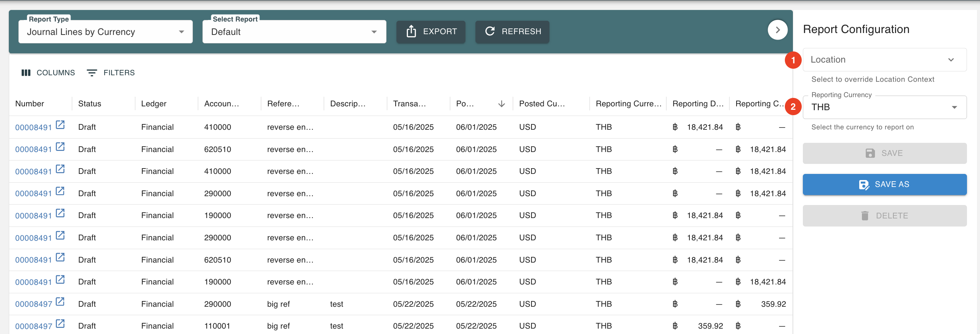
Task: Click the 05/22/2025 transaction date in 290000 row
Action: pyautogui.click(x=413, y=304)
